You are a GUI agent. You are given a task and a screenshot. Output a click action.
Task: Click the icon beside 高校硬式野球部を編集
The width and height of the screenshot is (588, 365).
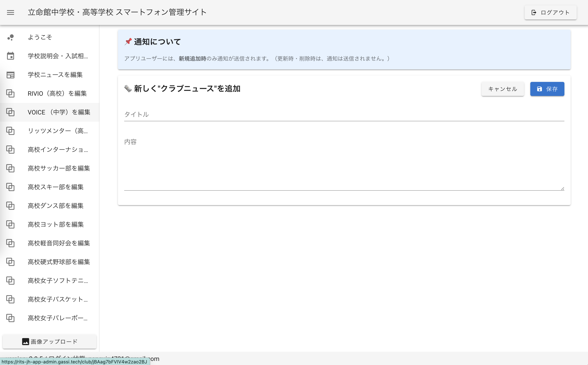pyautogui.click(x=10, y=262)
